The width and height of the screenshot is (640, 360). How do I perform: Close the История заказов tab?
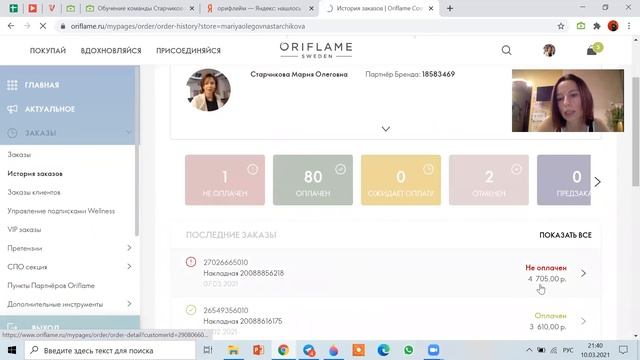click(x=431, y=8)
